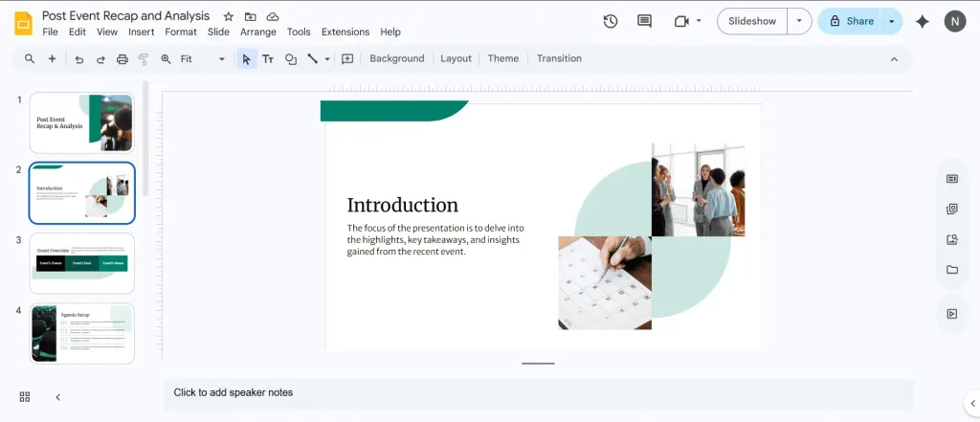Select slide 4 Agenda Recap thumbnail

pyautogui.click(x=82, y=333)
